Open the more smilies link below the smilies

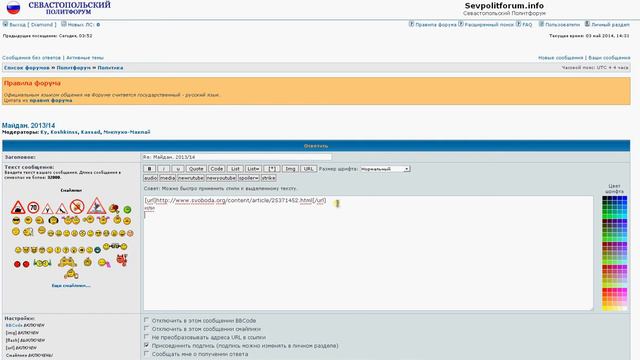click(71, 285)
